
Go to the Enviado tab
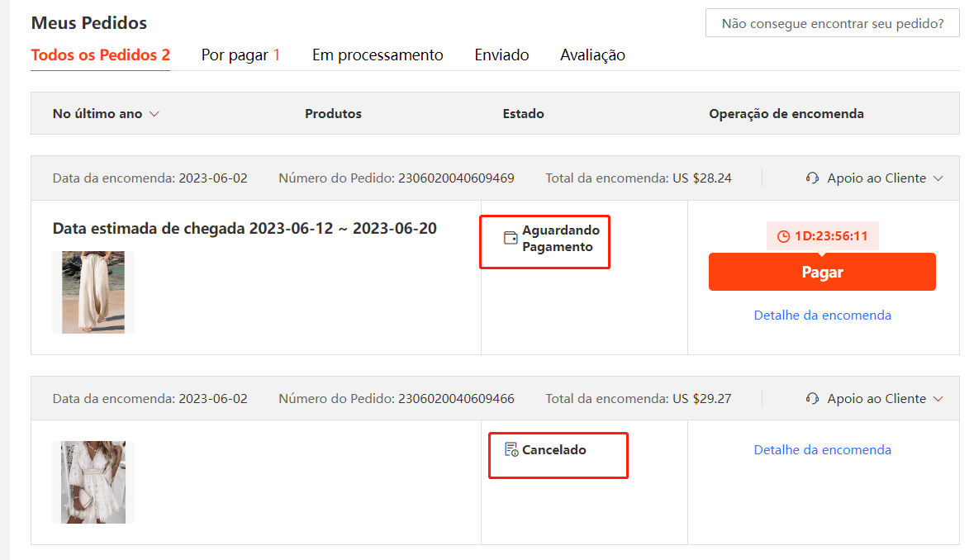pyautogui.click(x=501, y=55)
